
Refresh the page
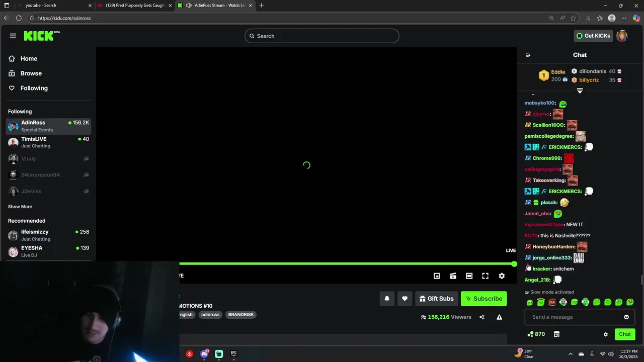(x=19, y=18)
